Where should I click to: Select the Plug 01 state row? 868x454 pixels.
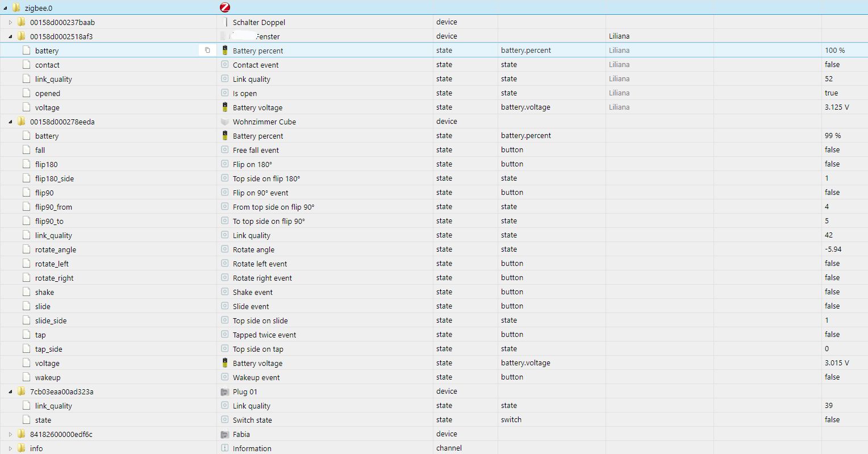coord(434,419)
